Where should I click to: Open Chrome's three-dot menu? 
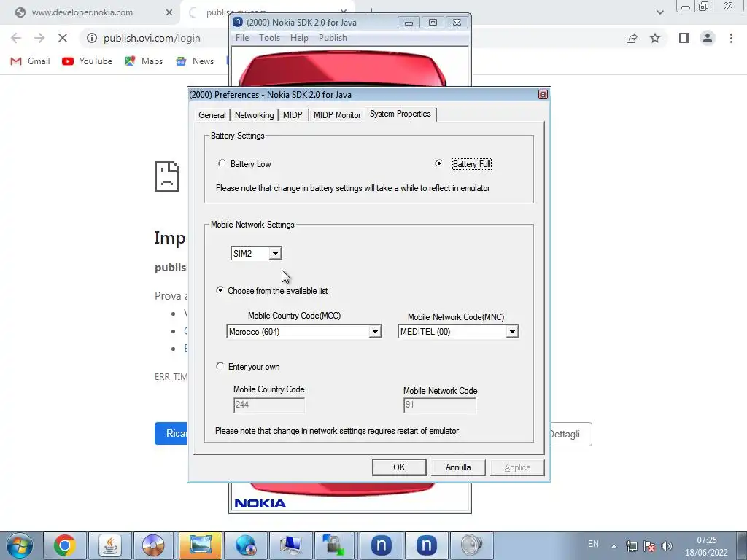[x=731, y=38]
